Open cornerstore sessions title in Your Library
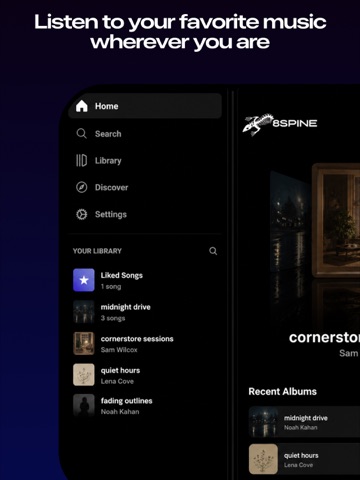This screenshot has height=480, width=360. pos(137,339)
